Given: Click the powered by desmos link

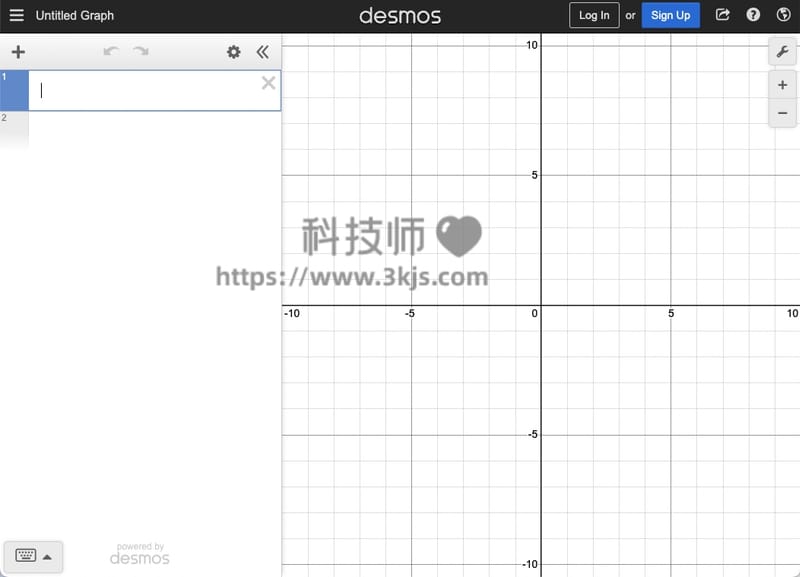Looking at the screenshot, I should point(140,554).
